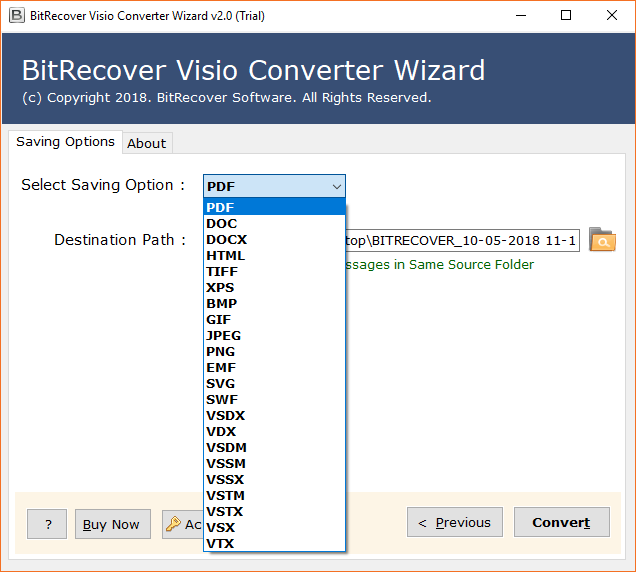Pick VSTX from the list
Image resolution: width=636 pixels, height=572 pixels.
[x=274, y=512]
